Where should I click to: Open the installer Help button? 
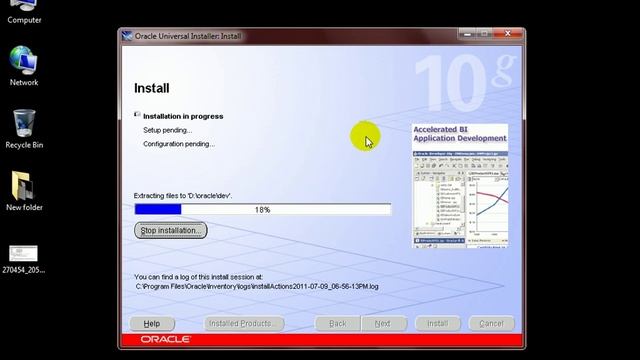pyautogui.click(x=152, y=324)
